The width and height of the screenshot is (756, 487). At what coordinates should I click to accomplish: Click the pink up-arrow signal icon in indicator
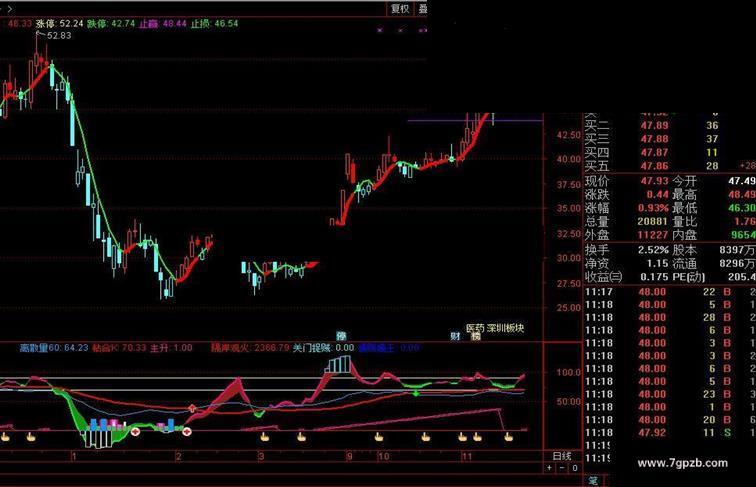pyautogui.click(x=192, y=408)
